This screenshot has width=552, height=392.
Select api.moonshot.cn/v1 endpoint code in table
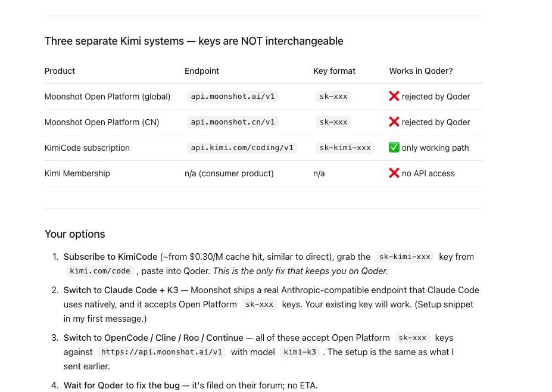tap(233, 122)
